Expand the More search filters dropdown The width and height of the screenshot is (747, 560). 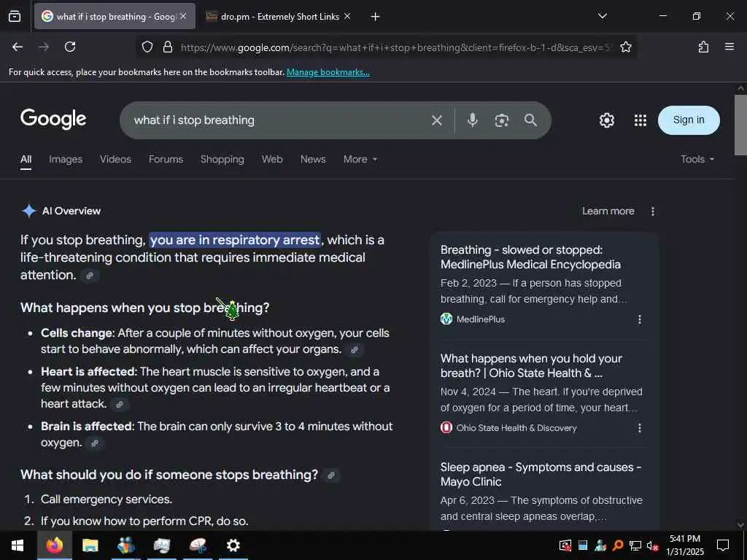(x=360, y=159)
